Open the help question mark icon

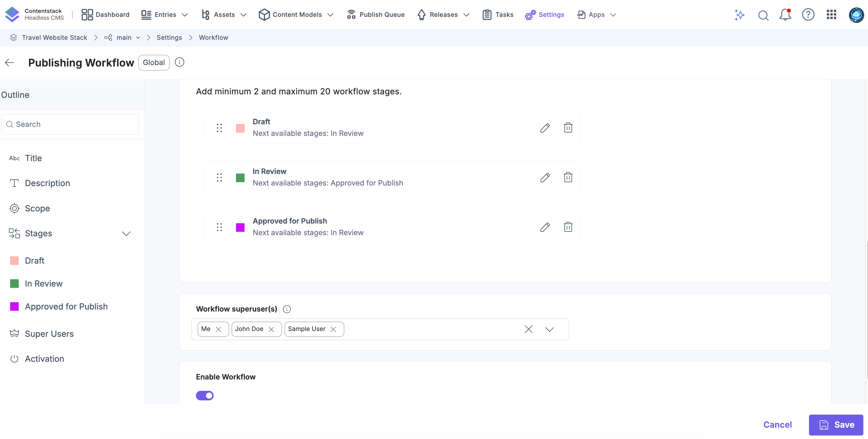(x=808, y=15)
